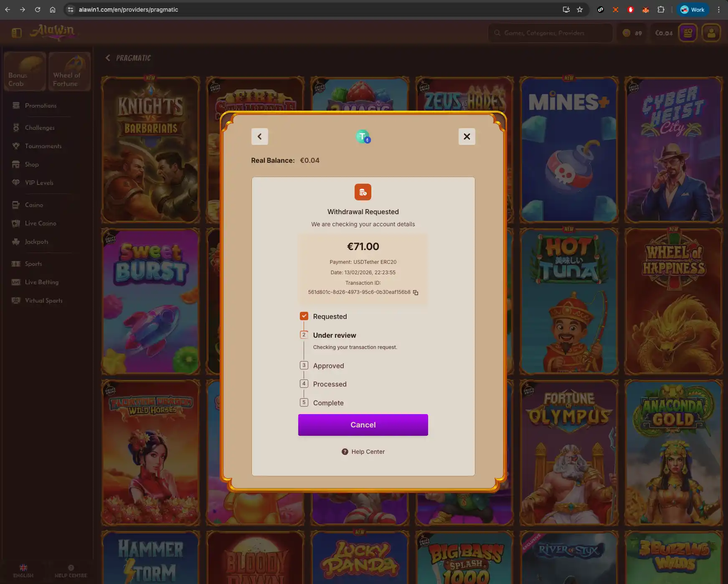This screenshot has width=728, height=584.
Task: Open the Help Centre sidebar button
Action: point(71,571)
